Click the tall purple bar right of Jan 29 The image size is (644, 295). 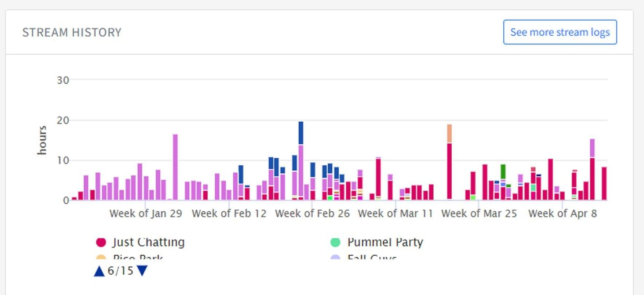175,167
